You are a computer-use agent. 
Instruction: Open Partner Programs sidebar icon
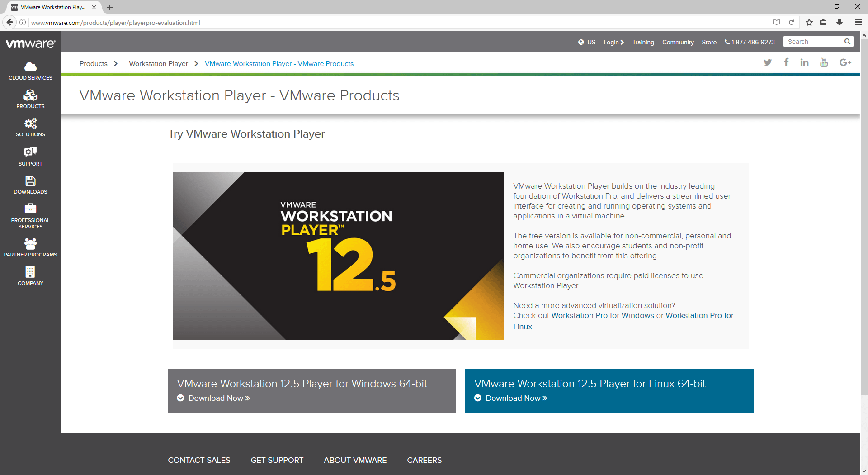click(x=30, y=244)
